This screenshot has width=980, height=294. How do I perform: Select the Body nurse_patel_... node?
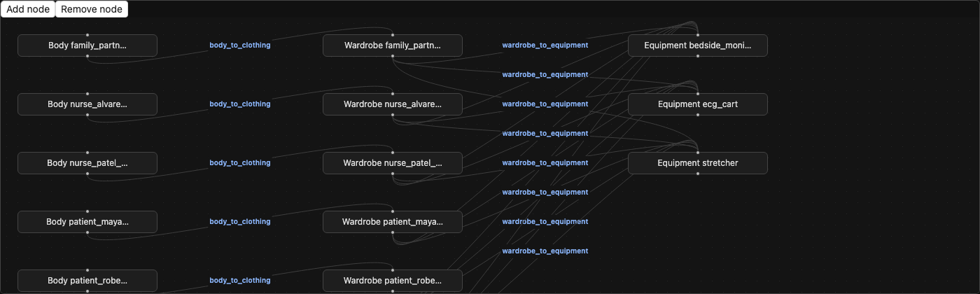click(x=87, y=163)
